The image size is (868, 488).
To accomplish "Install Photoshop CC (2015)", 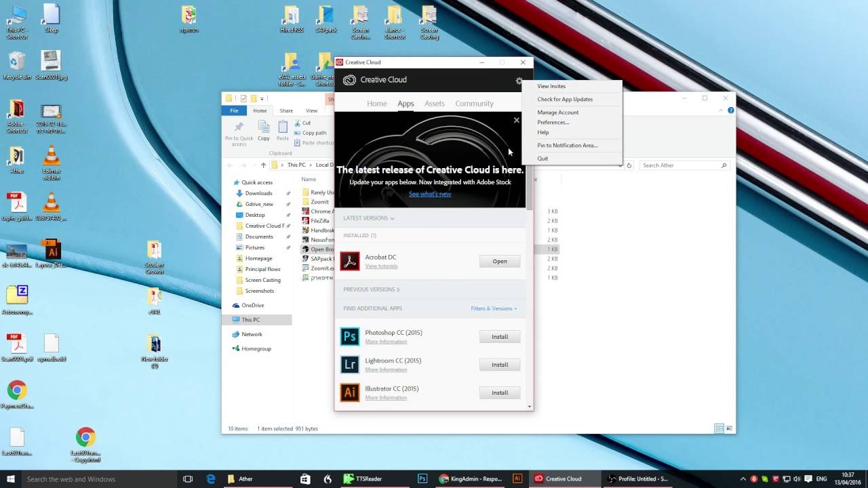I will click(x=500, y=336).
